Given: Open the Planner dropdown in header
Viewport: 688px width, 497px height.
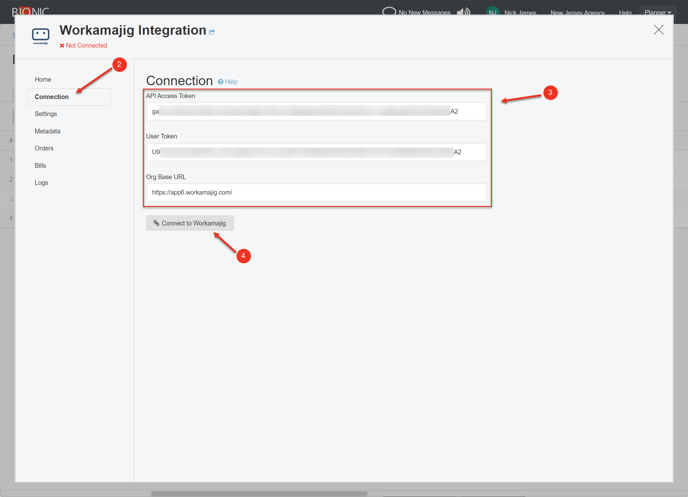Looking at the screenshot, I should (658, 12).
